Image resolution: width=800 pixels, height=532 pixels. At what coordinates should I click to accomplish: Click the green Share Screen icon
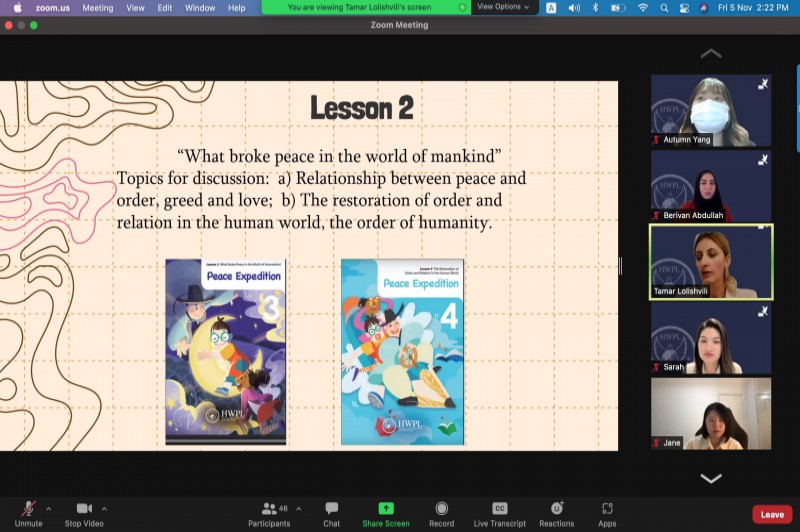coord(385,509)
